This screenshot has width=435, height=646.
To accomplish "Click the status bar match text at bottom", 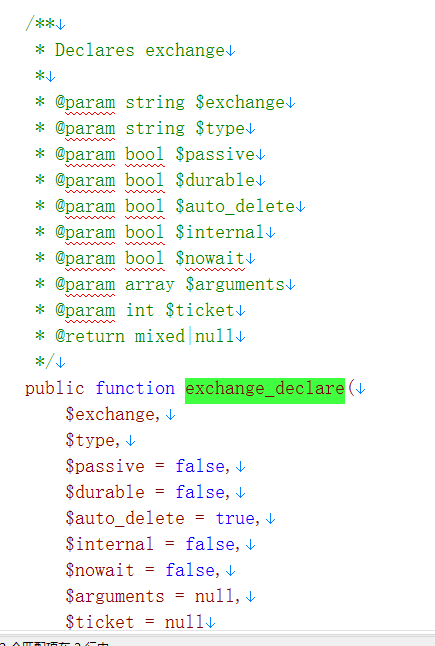I will [x=54, y=643].
